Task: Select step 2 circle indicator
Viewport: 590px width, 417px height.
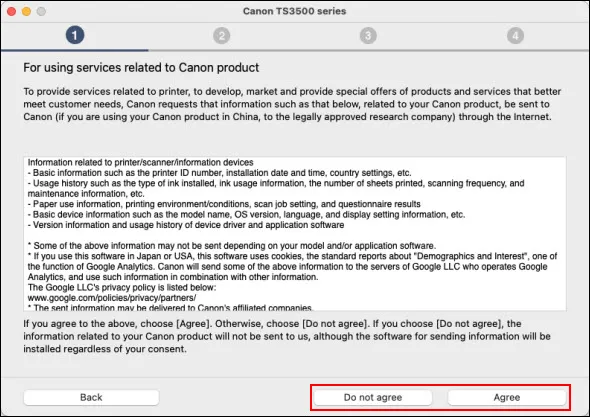Action: (222, 36)
